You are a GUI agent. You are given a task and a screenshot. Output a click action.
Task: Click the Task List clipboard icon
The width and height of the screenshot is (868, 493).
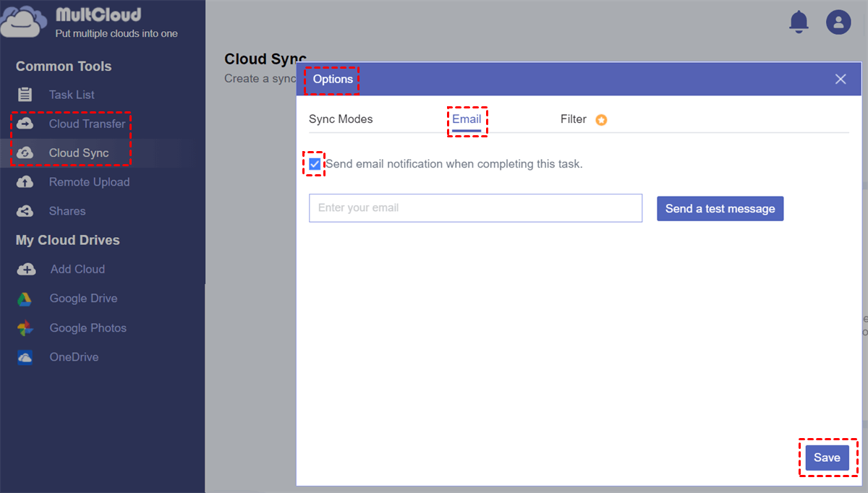click(x=25, y=95)
